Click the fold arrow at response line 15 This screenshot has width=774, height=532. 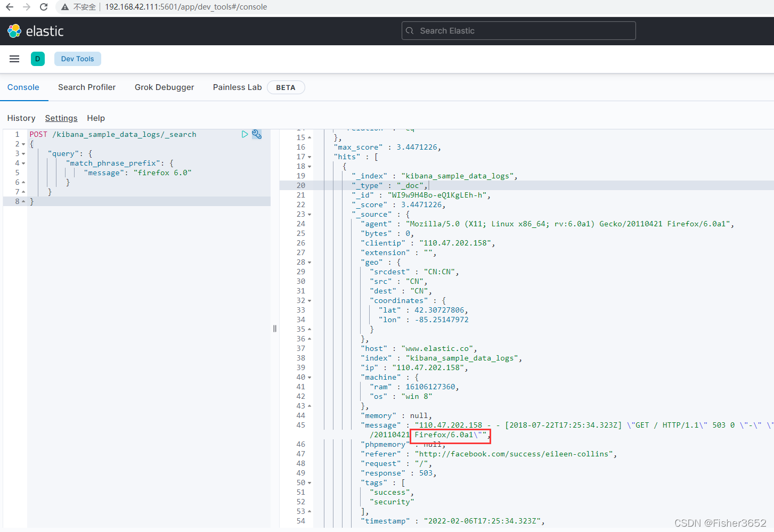tap(309, 138)
